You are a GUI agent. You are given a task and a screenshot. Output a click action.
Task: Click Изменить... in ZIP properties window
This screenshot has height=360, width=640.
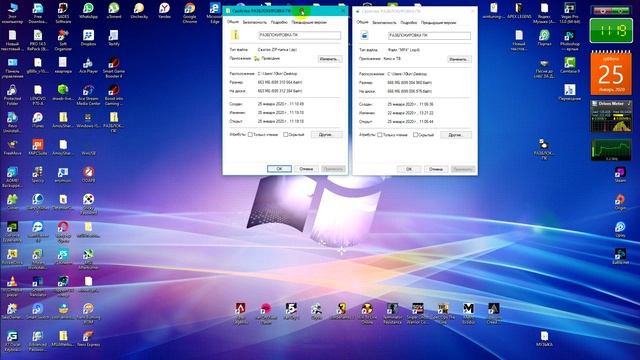click(329, 59)
